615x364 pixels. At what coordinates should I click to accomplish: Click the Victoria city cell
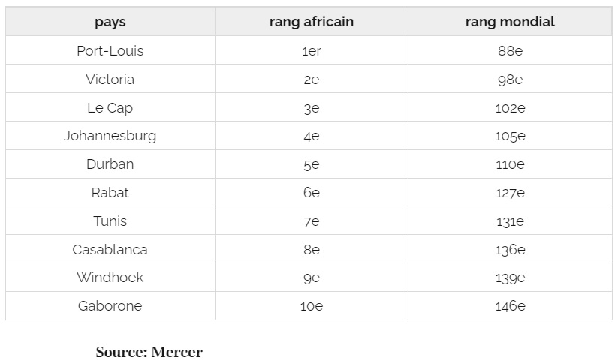click(110, 80)
